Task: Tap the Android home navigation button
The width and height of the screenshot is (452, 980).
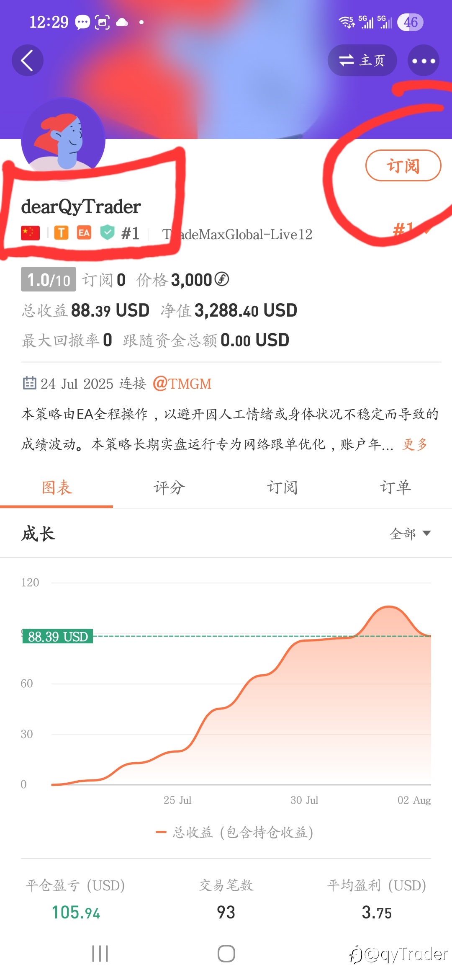Action: [x=226, y=954]
